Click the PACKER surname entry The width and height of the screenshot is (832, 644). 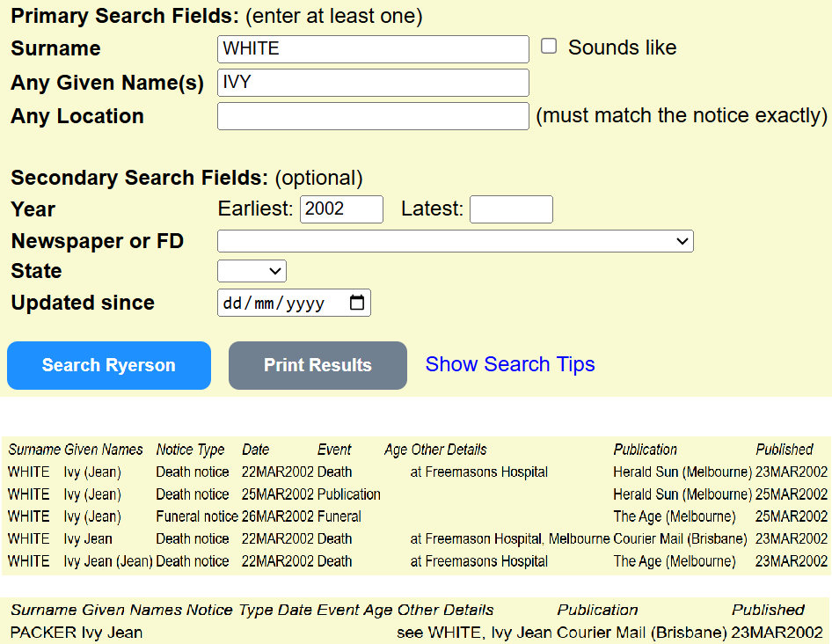click(x=43, y=633)
